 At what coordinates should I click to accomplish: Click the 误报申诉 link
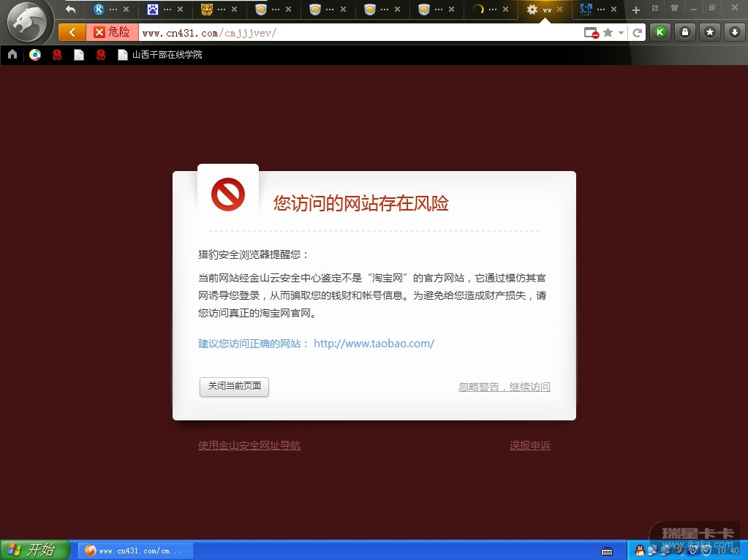click(x=529, y=445)
